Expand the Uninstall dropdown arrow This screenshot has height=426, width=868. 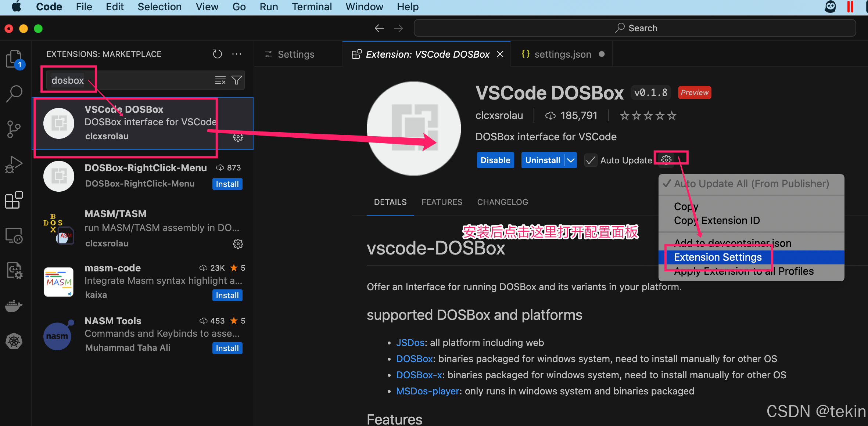click(571, 160)
